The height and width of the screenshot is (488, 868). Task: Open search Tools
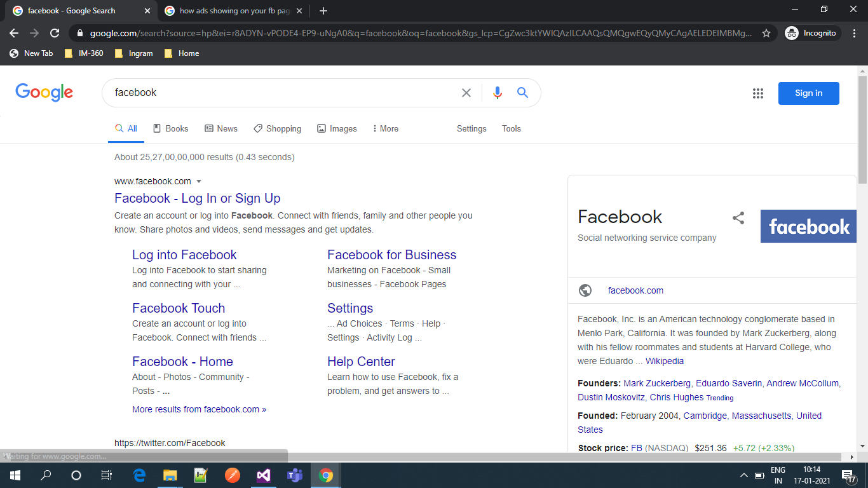pyautogui.click(x=512, y=128)
